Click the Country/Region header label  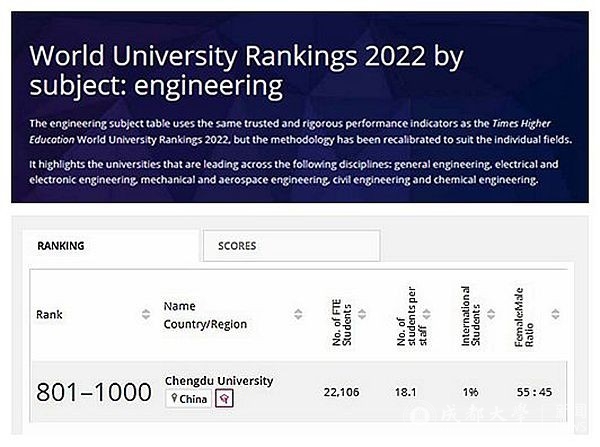(205, 324)
